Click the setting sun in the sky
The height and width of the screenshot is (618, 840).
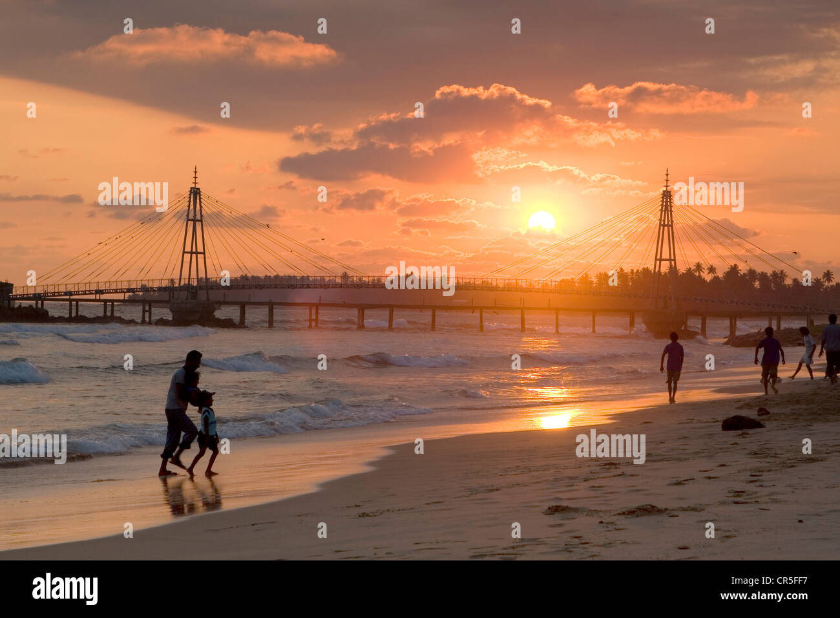pos(541,221)
